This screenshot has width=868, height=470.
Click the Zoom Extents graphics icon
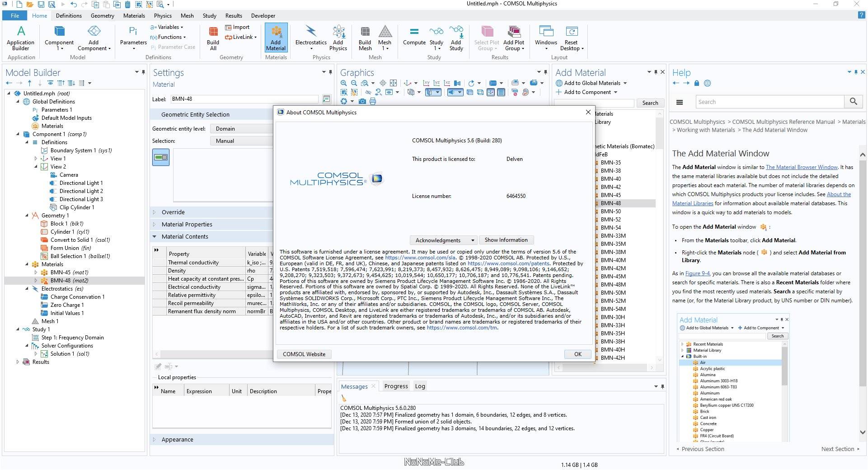(393, 83)
